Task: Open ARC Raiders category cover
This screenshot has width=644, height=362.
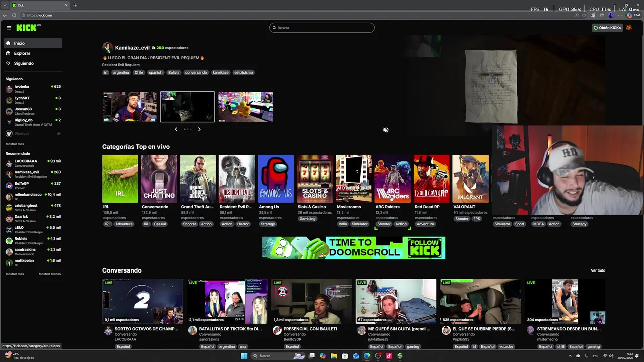Action: pos(392,178)
